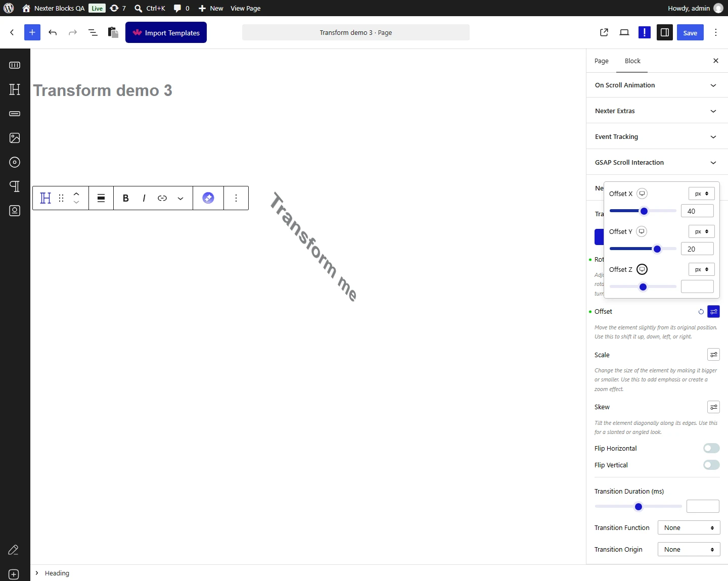
Task: Toggle the settings sidebar panel
Action: click(x=665, y=32)
